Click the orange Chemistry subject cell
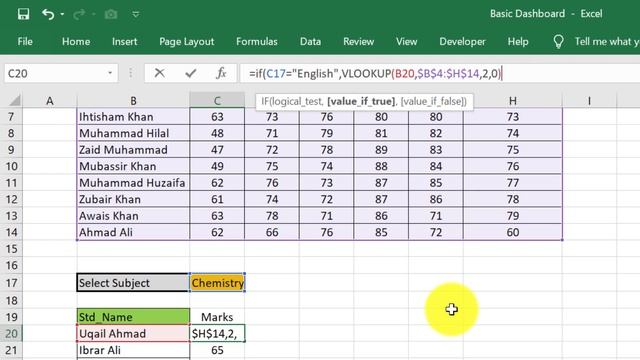Image resolution: width=640 pixels, height=360 pixels. coord(217,282)
